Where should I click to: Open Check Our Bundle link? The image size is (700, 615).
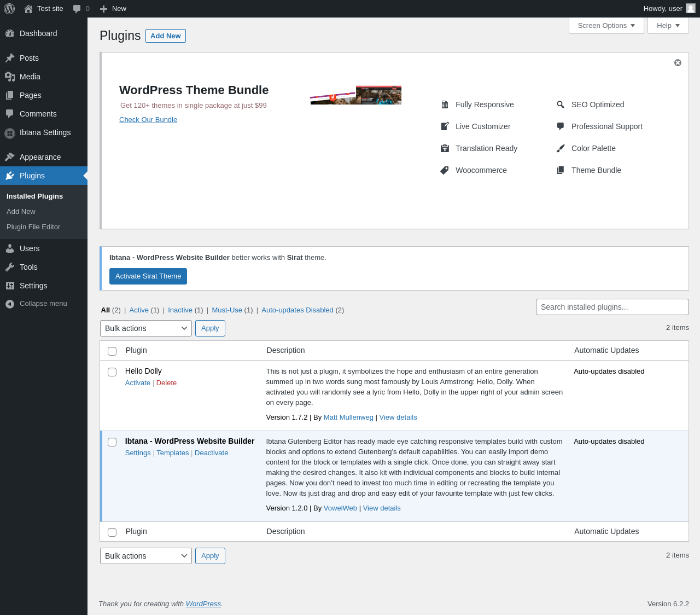click(148, 120)
